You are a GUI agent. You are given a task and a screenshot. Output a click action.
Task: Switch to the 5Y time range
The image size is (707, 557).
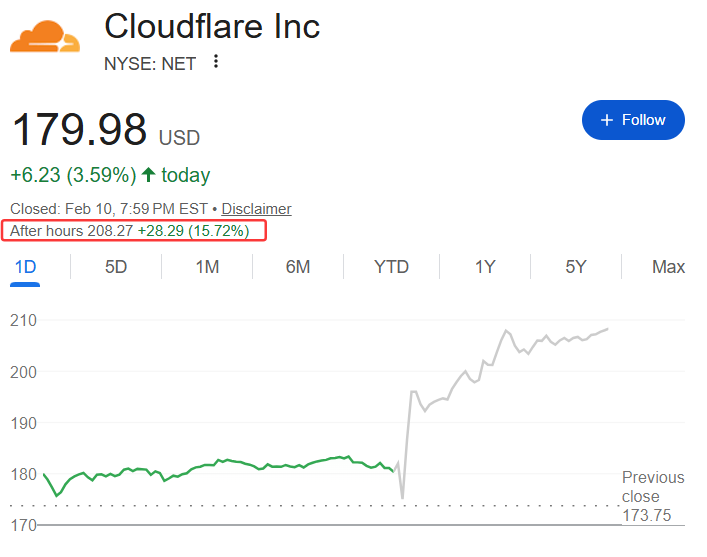click(x=575, y=267)
